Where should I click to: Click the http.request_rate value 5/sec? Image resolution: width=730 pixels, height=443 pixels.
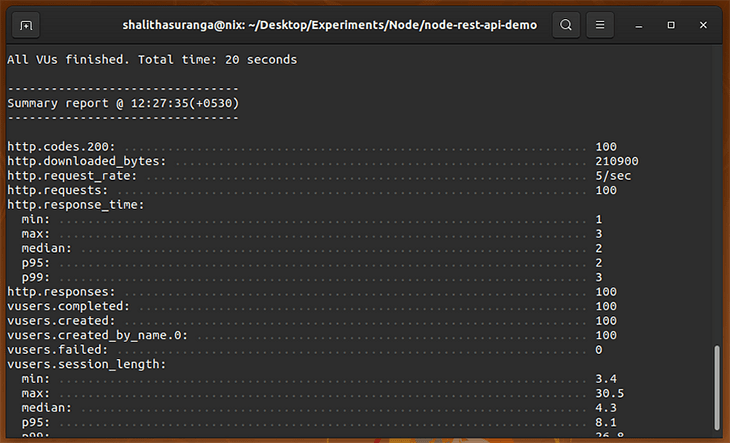coord(613,176)
